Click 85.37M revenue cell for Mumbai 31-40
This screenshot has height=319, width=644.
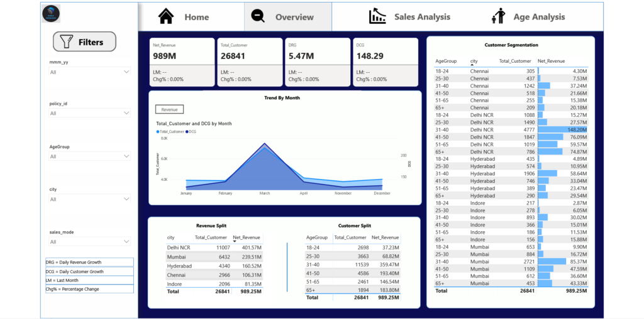pos(563,261)
